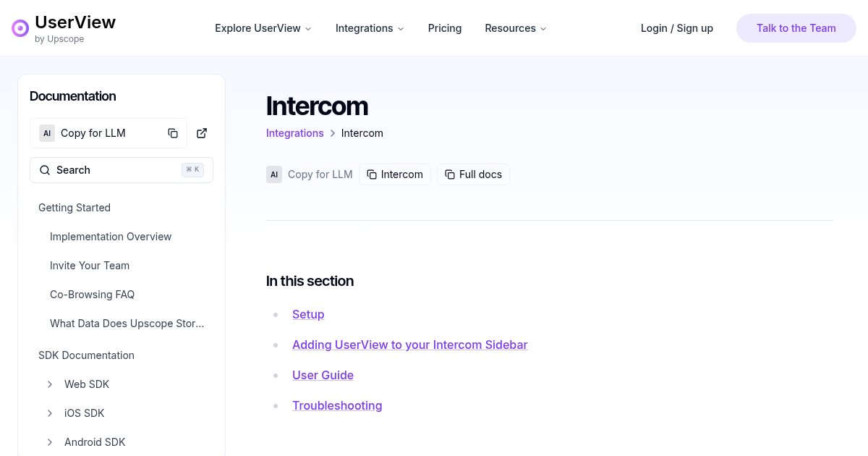Click the Intercom breadcrumb current page text
The width and height of the screenshot is (868, 456).
point(362,133)
